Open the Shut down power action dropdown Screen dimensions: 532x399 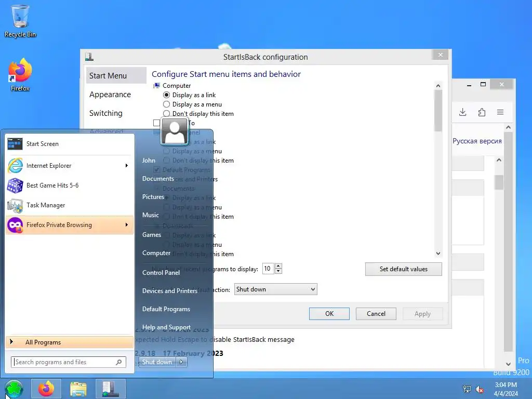(275, 289)
